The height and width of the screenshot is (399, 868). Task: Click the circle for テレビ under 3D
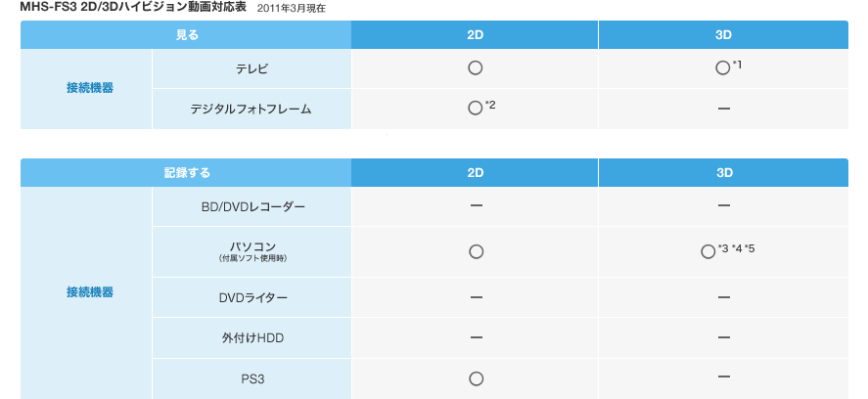pos(722,68)
